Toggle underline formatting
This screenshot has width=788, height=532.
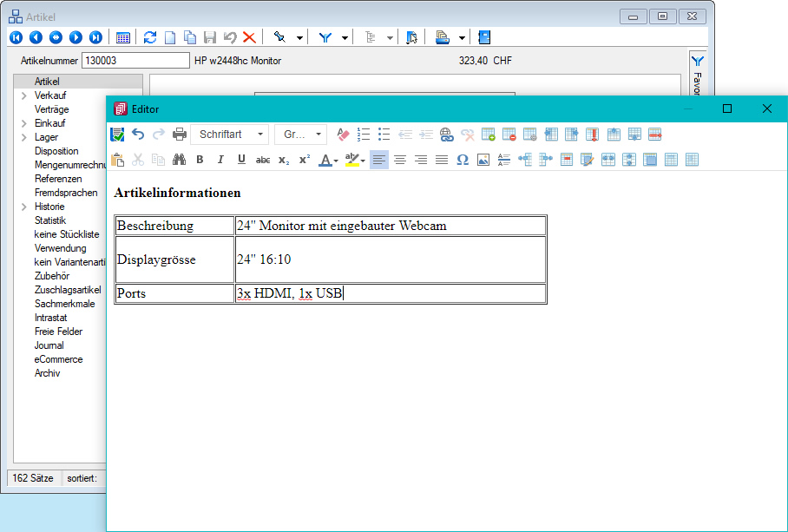coord(241,160)
